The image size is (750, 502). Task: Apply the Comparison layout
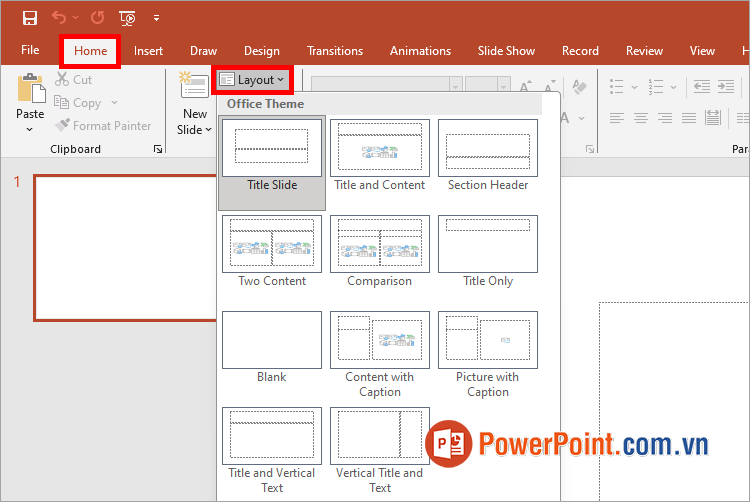point(380,251)
